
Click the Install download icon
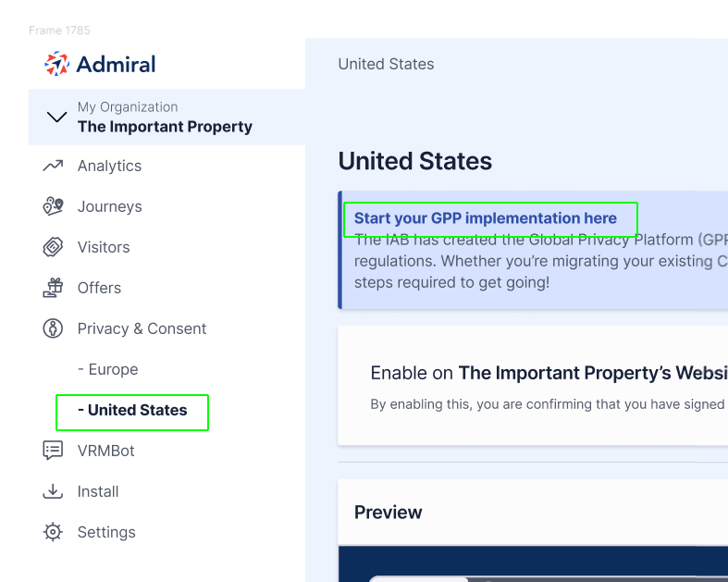tap(53, 491)
